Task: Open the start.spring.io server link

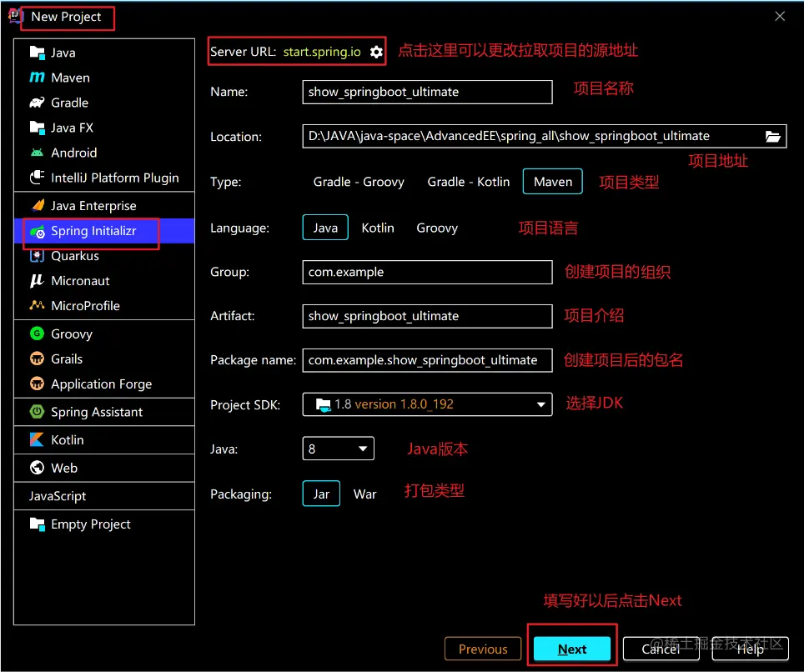Action: [x=322, y=52]
